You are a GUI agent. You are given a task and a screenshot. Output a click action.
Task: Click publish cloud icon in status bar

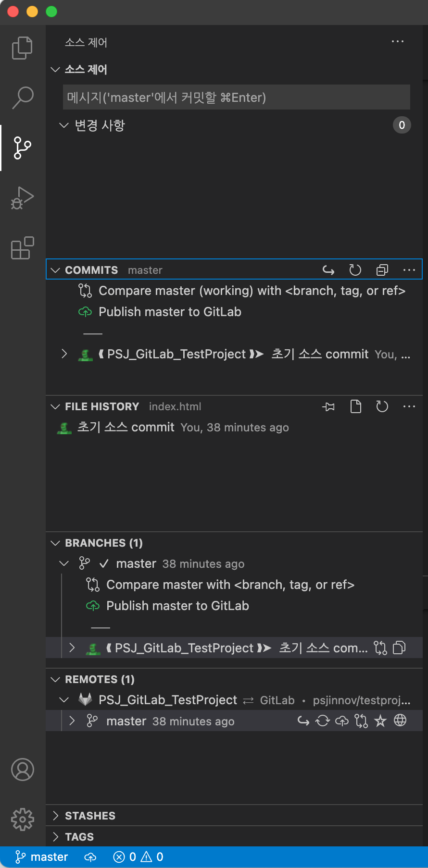coord(90,857)
